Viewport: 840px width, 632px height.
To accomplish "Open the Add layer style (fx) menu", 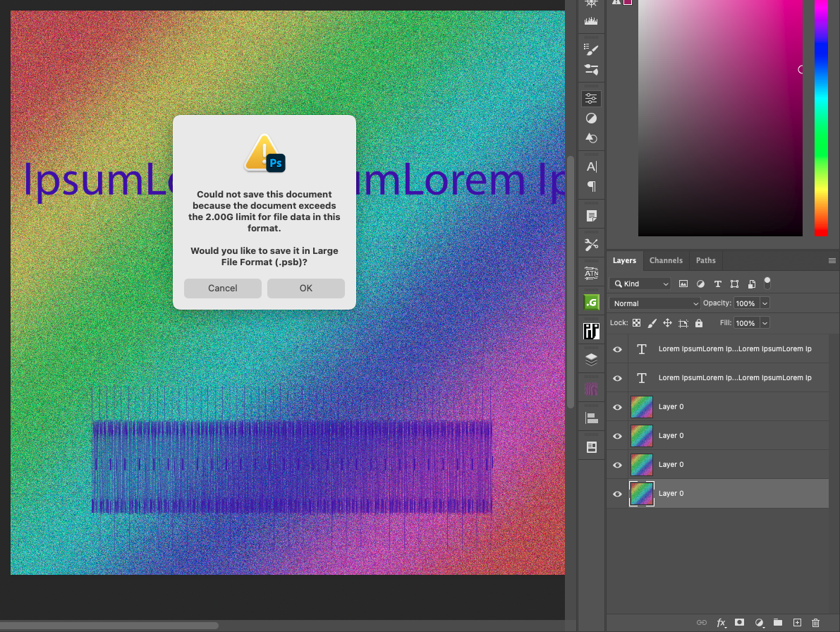I will [721, 623].
